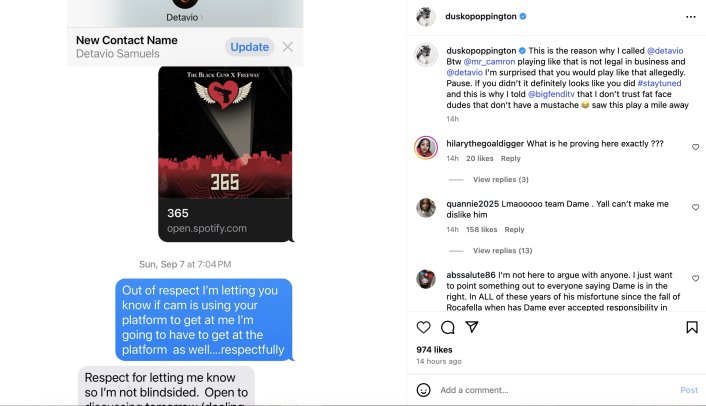This screenshot has height=406, width=706.
Task: Like quannie2025's comment
Action: (x=695, y=208)
